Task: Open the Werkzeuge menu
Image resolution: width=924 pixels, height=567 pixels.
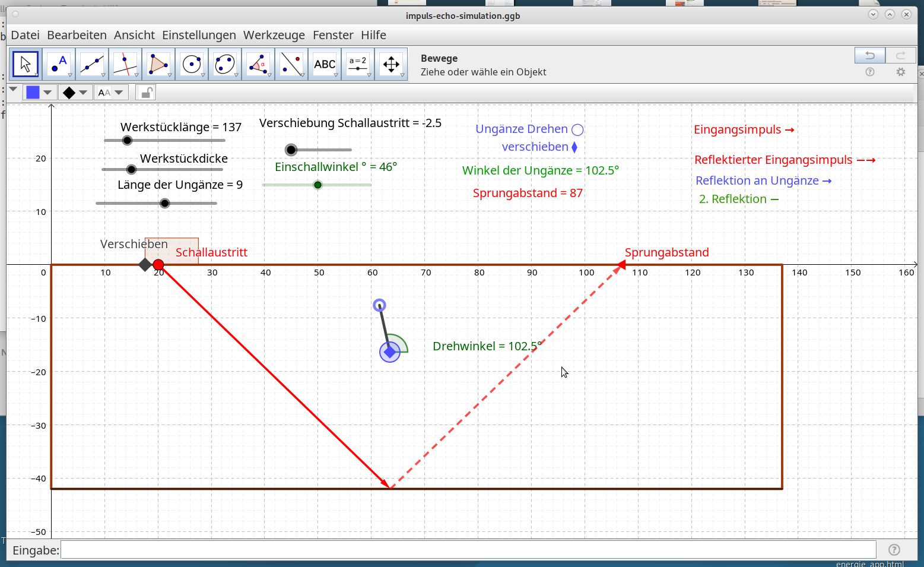Action: (274, 35)
